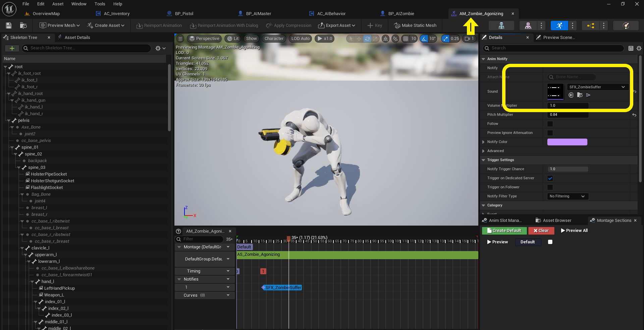Enable the Follow checkbox
This screenshot has width=644, height=330.
[550, 124]
